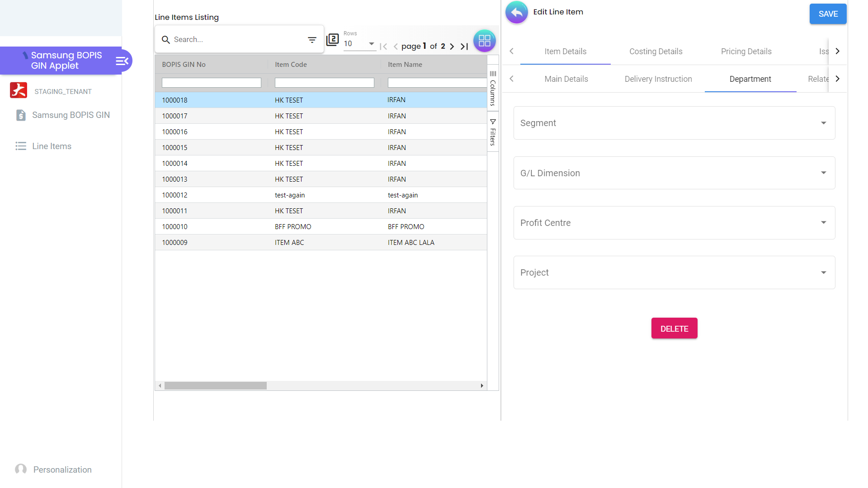Click the back arrow beside Edit Line Item
The image size is (868, 488).
click(516, 13)
